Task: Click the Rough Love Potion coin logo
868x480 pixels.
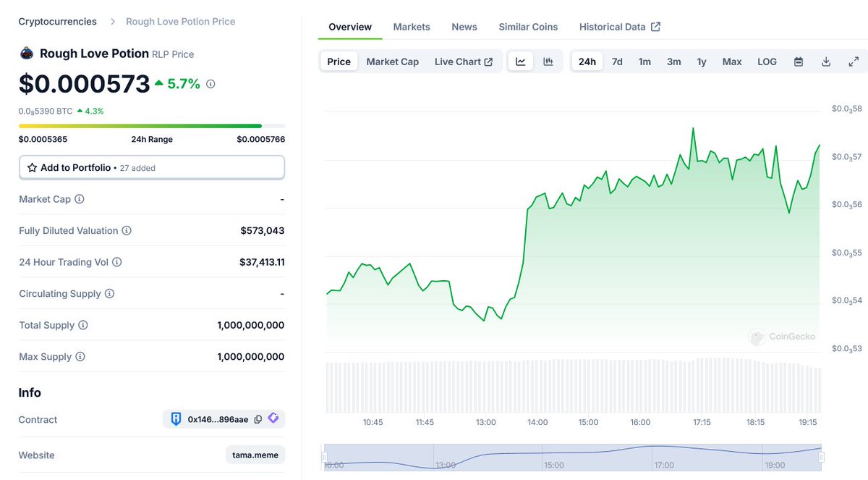Action: [27, 54]
